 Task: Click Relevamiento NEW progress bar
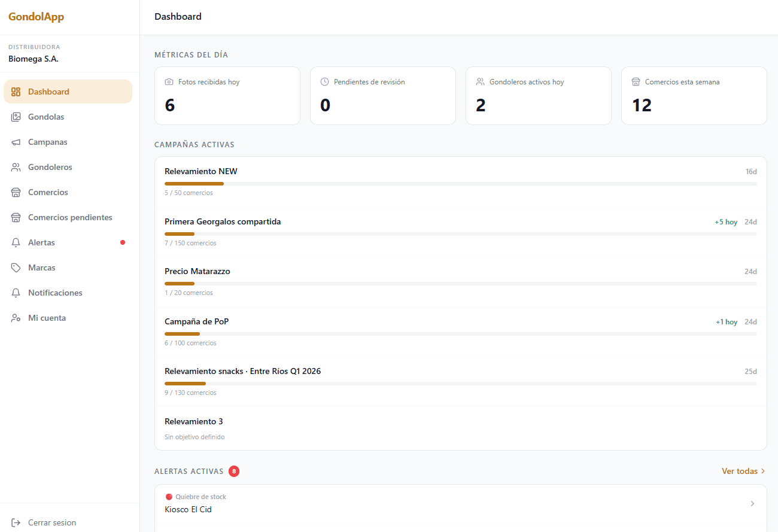(x=461, y=184)
